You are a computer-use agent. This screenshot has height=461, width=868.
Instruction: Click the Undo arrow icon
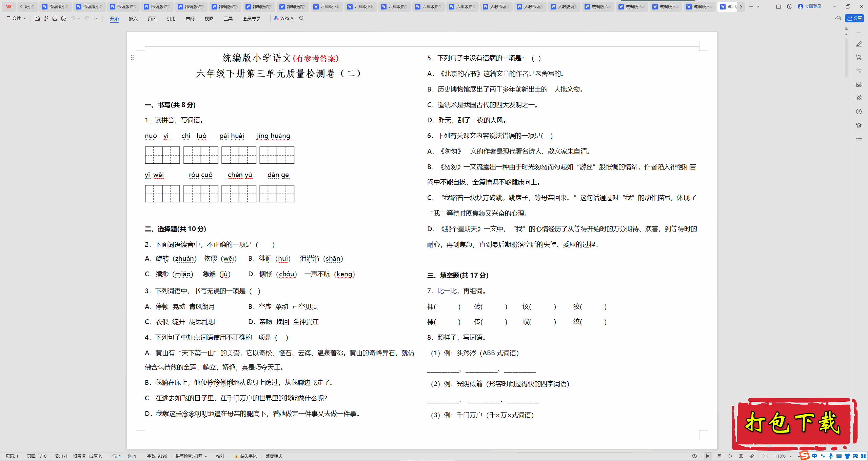click(73, 18)
